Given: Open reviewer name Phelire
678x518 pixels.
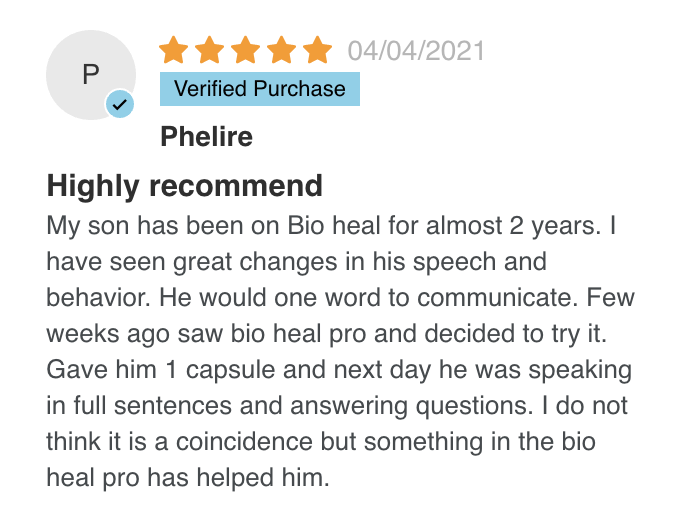Looking at the screenshot, I should (206, 137).
